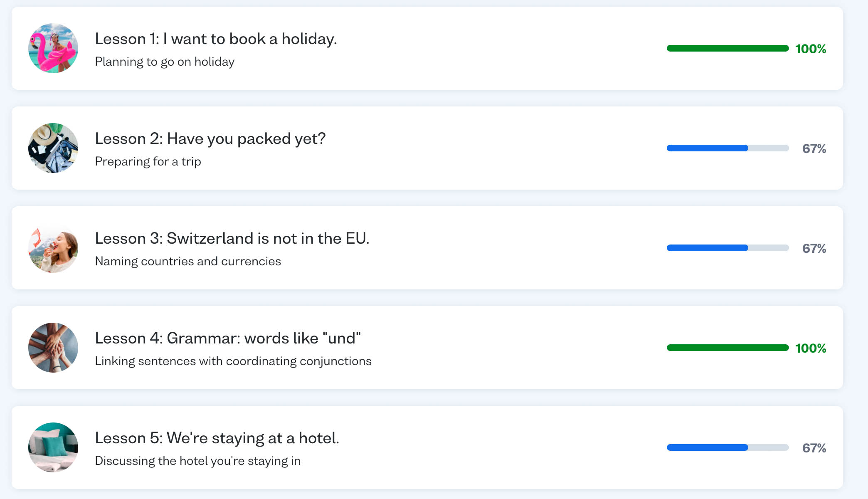Open Lesson 4 about words like "und"
Screen dimensions: 868x499
[228, 338]
